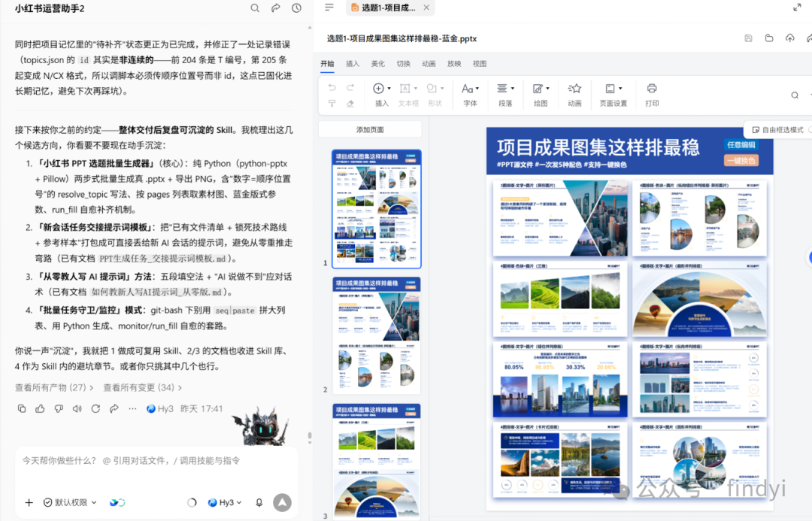Give the reply a thumbs up
The height and width of the screenshot is (521, 812).
(x=40, y=409)
